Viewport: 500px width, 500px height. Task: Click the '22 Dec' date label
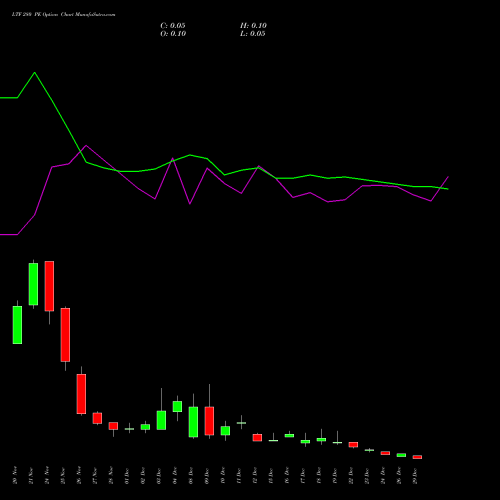[351, 475]
